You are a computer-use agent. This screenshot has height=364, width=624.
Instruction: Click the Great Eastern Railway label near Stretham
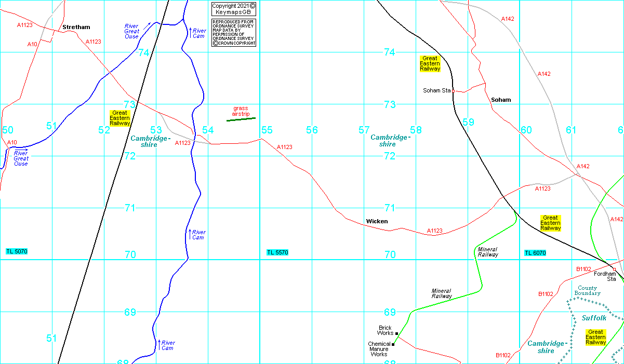[120, 118]
